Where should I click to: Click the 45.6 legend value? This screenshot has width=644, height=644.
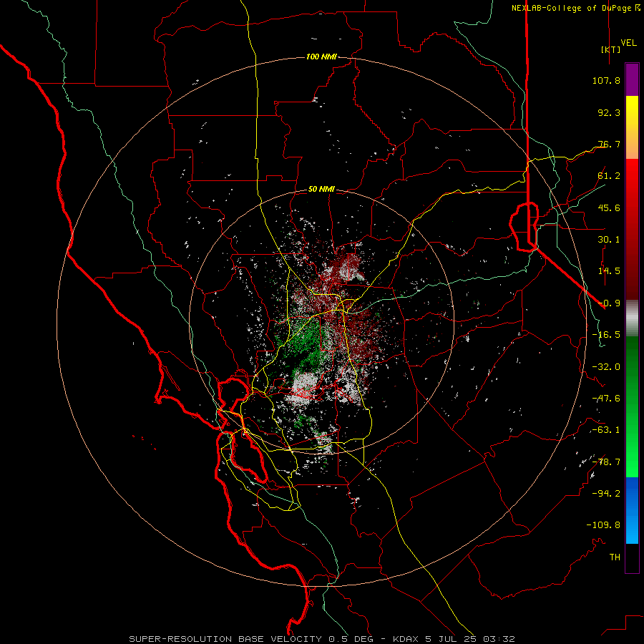pos(609,208)
